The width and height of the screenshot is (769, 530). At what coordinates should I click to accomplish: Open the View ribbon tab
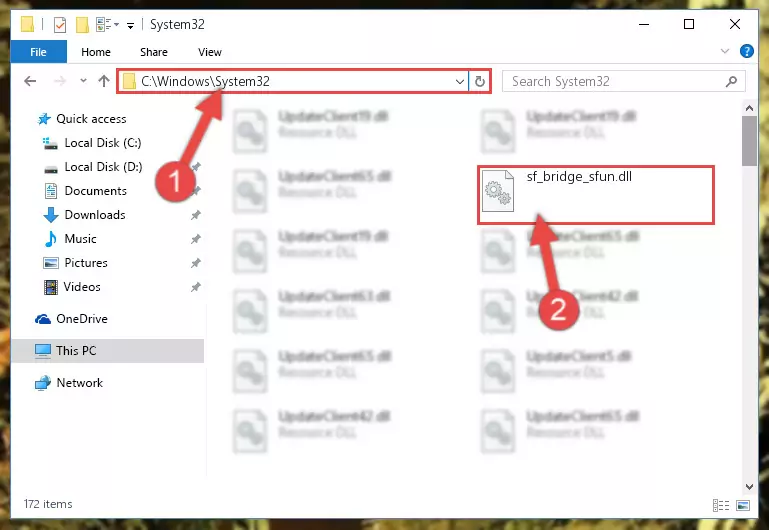[x=209, y=52]
